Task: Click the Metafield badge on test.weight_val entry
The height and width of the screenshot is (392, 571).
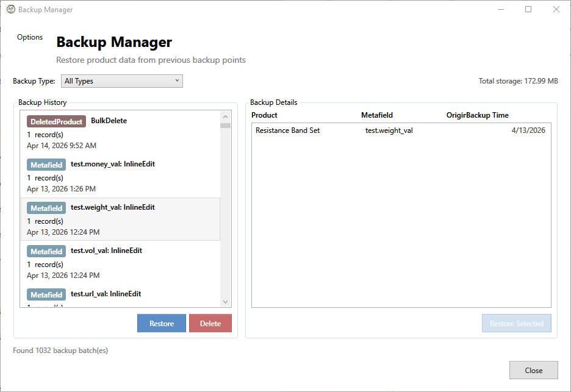Action: pyautogui.click(x=46, y=207)
